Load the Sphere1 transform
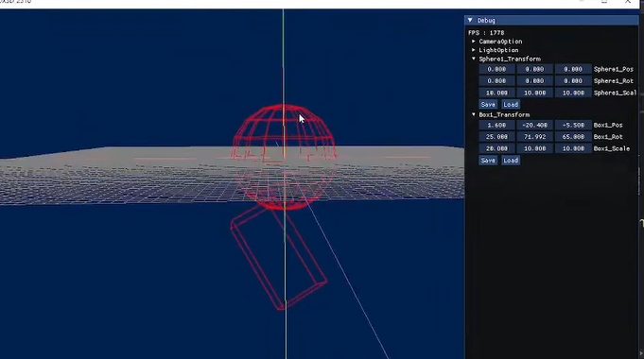 (x=511, y=105)
